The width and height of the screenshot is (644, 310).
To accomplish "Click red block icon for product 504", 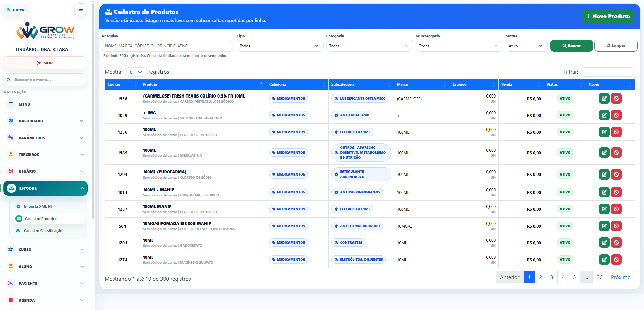I will click(x=616, y=226).
